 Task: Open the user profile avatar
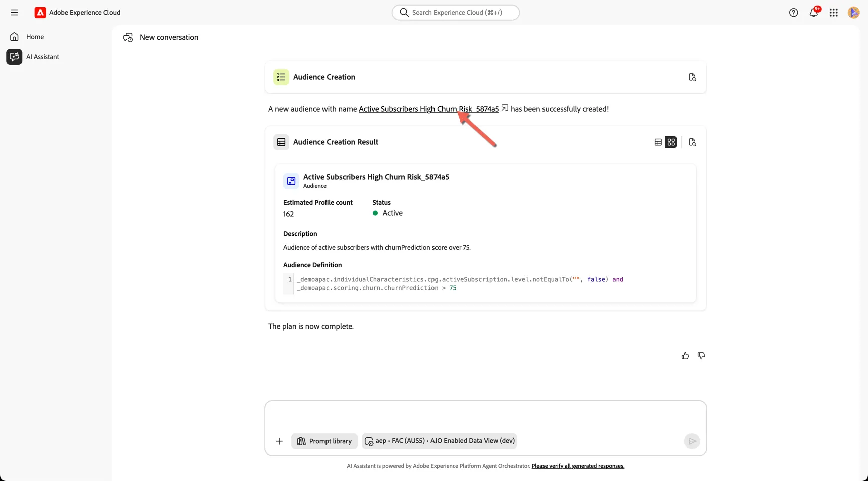pyautogui.click(x=853, y=13)
